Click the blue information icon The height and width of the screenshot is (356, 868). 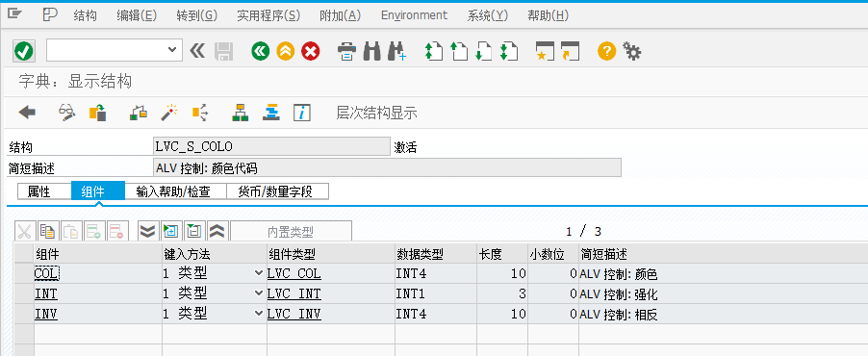pyautogui.click(x=302, y=113)
